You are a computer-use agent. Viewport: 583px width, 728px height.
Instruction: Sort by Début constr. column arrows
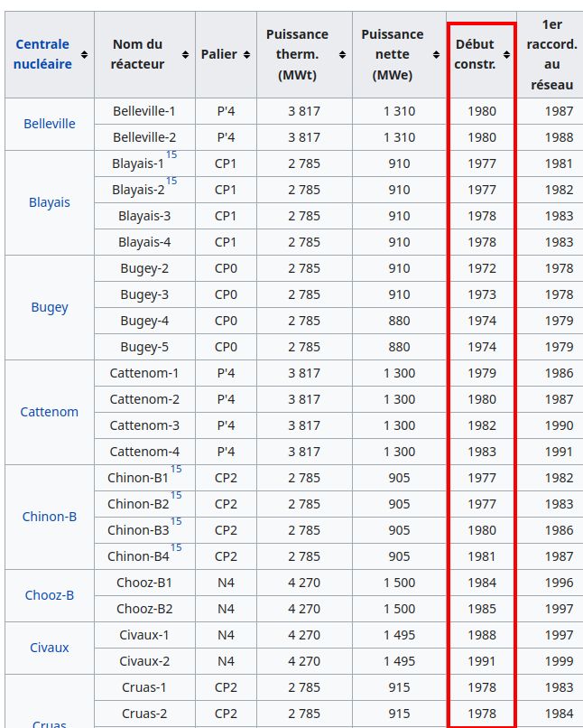(x=506, y=55)
